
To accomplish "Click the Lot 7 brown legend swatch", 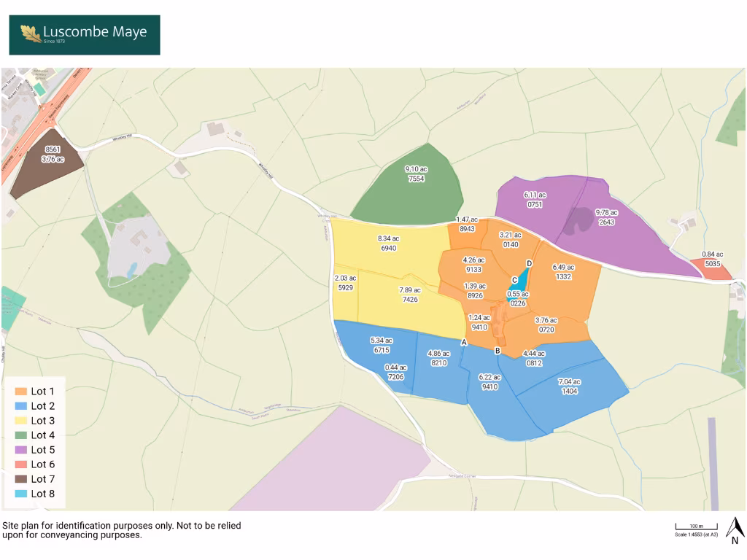I will [x=20, y=479].
